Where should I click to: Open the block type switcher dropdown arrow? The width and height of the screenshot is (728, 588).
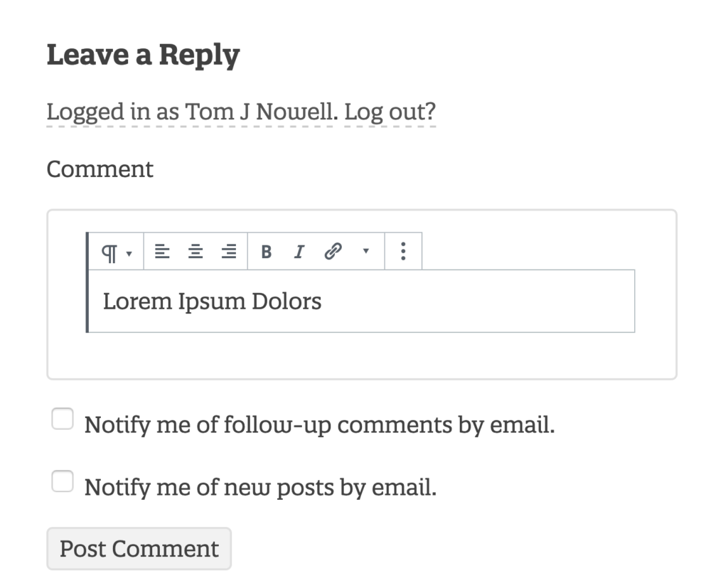(x=129, y=254)
